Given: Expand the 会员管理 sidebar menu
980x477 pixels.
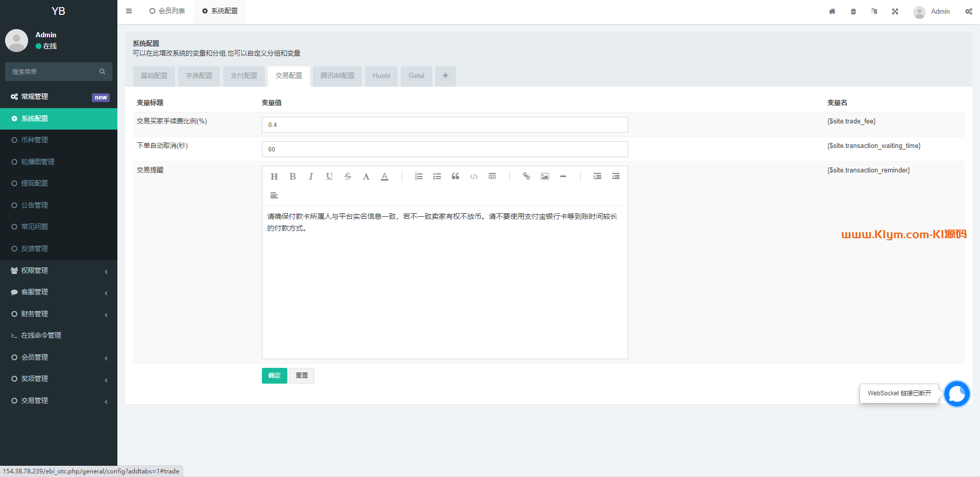Looking at the screenshot, I should tap(59, 357).
